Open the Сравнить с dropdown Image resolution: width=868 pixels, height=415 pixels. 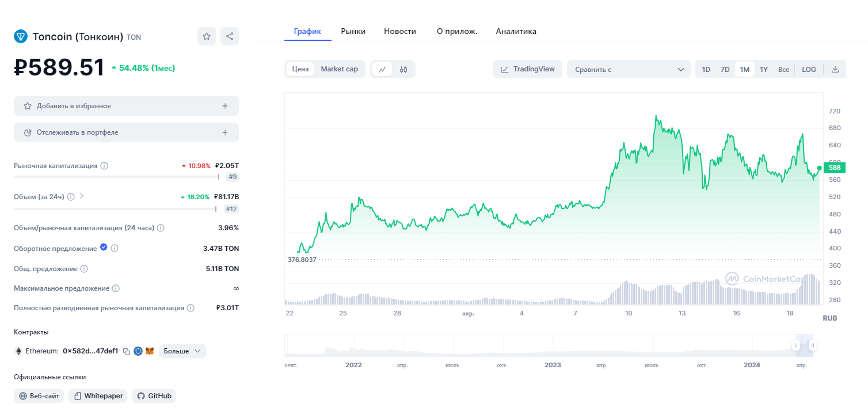pyautogui.click(x=629, y=69)
